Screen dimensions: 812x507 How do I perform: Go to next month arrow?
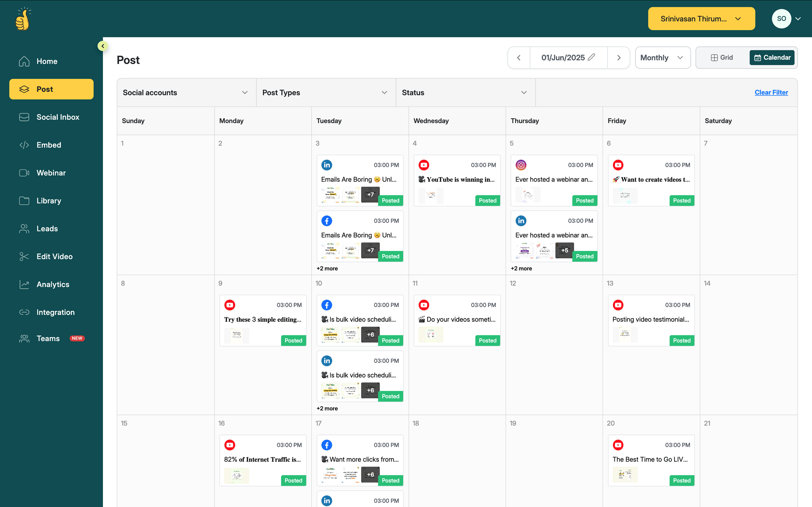pyautogui.click(x=619, y=58)
